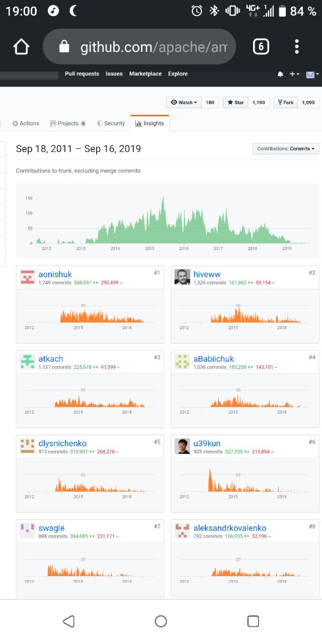Switch to the Projects tab
322x644 pixels.
[x=68, y=123]
